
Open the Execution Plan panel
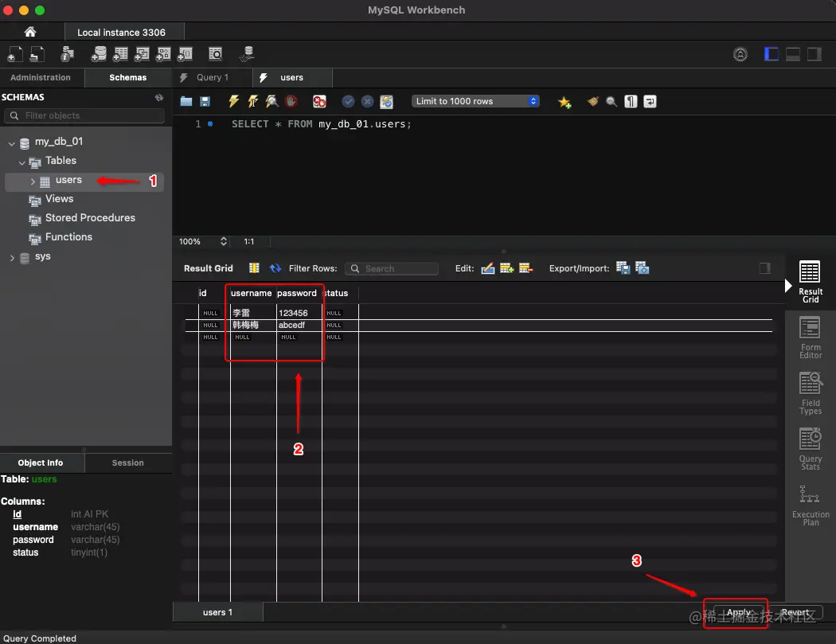pyautogui.click(x=811, y=505)
